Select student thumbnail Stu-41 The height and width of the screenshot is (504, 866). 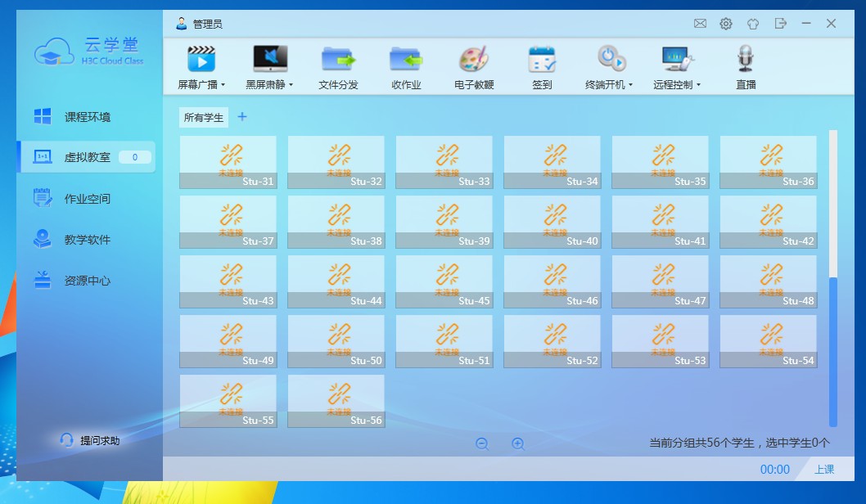pos(660,222)
